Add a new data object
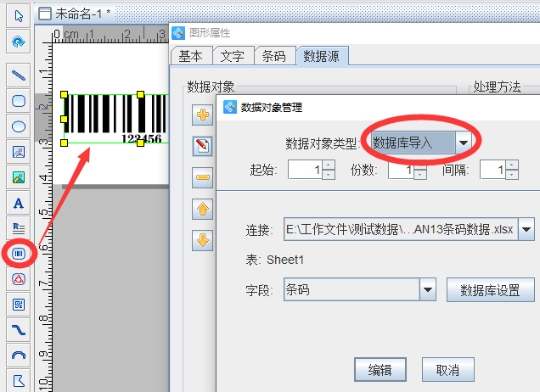This screenshot has width=540, height=392. point(202,115)
